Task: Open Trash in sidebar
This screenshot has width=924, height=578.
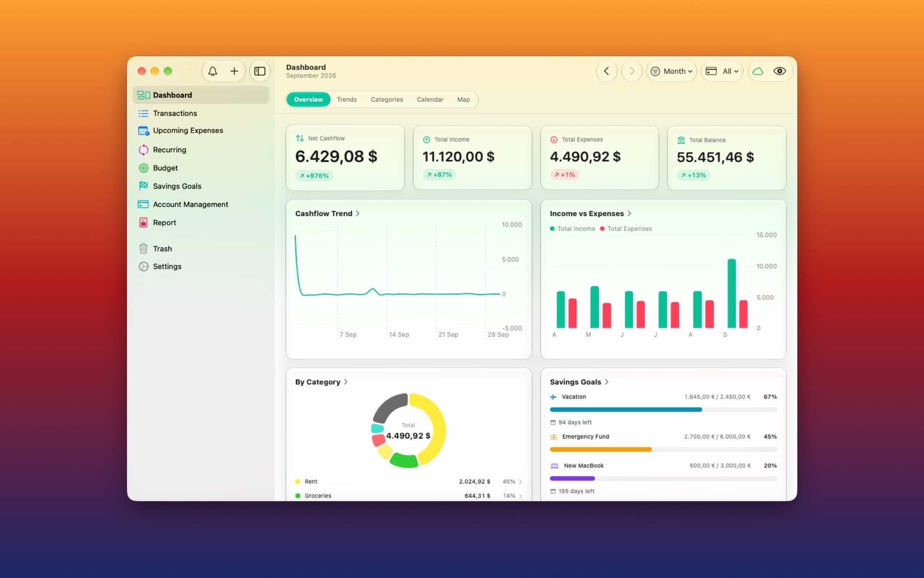Action: pyautogui.click(x=201, y=249)
